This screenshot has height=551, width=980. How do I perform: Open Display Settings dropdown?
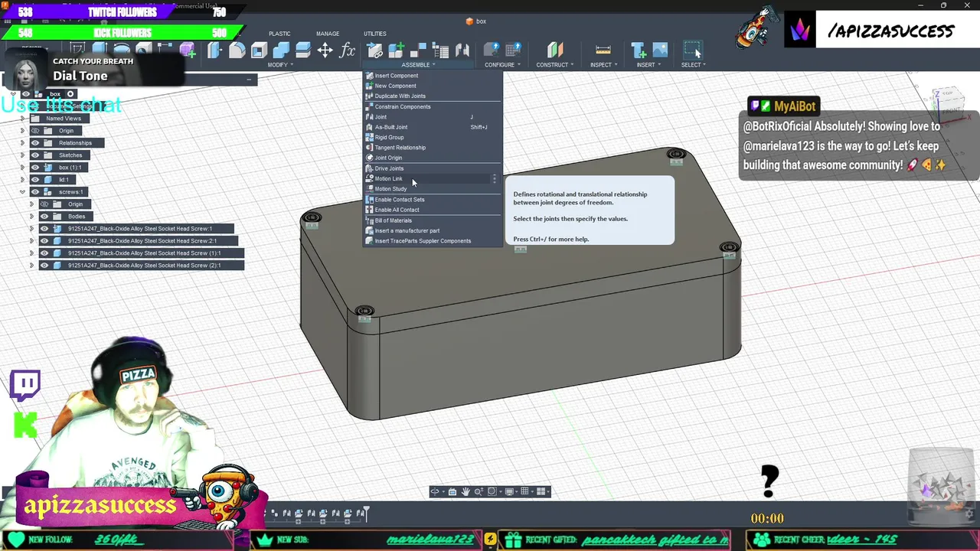click(510, 491)
